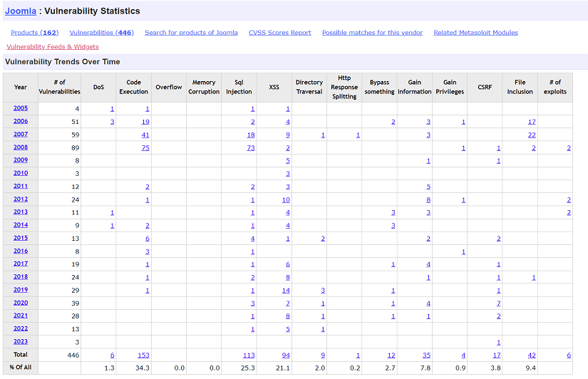Open the Joomla vendor link in title
Viewport: 588px width, 379px height.
[x=21, y=11]
